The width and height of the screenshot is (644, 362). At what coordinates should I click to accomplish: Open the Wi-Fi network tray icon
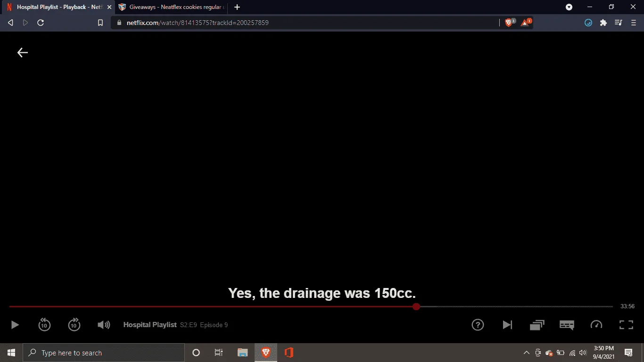pyautogui.click(x=572, y=353)
